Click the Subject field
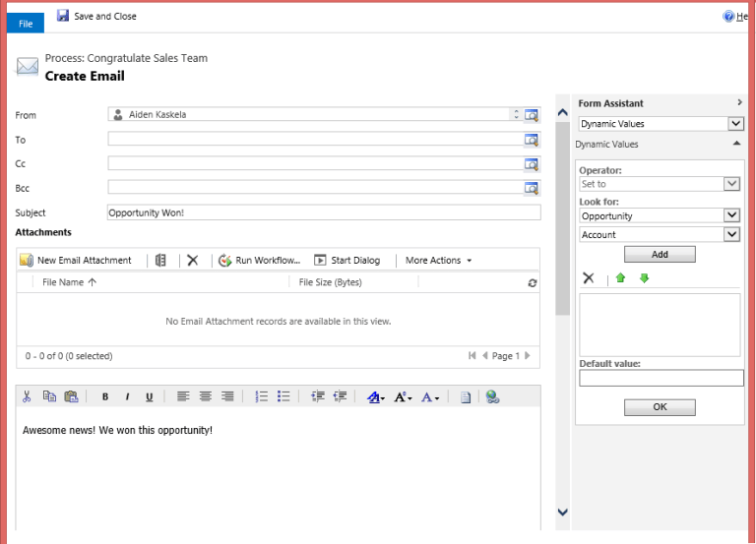The width and height of the screenshot is (756, 544). 324,212
